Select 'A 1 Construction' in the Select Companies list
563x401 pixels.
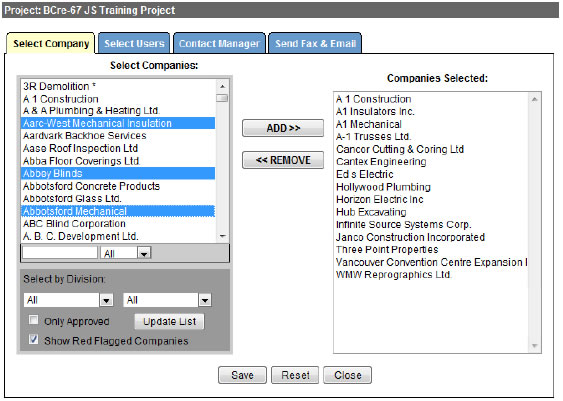pyautogui.click(x=118, y=99)
